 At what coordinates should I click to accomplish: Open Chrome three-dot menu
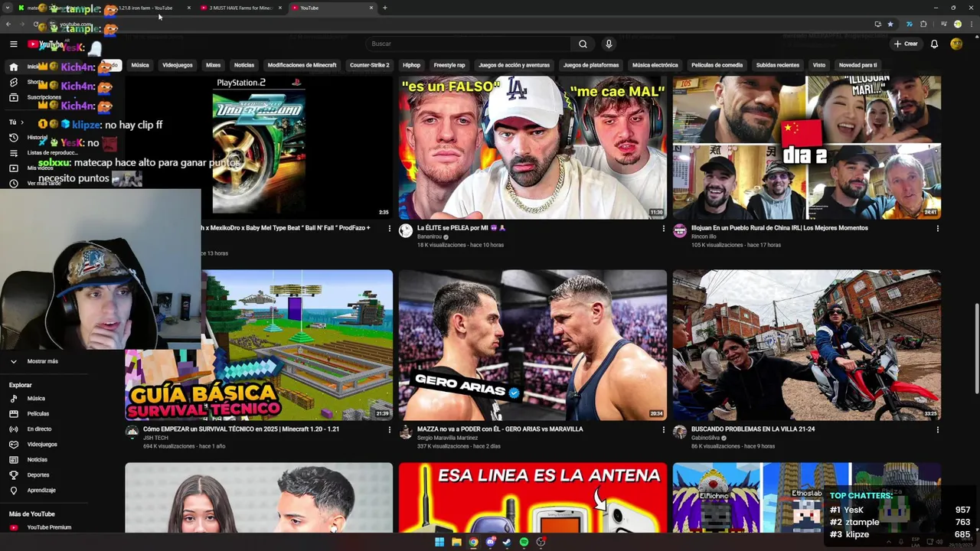pos(972,24)
